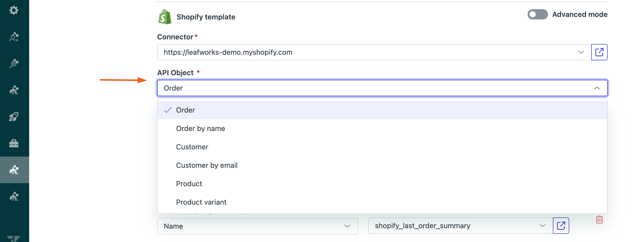The height and width of the screenshot is (242, 644).
Task: Click the API Object field label
Action: 175,73
